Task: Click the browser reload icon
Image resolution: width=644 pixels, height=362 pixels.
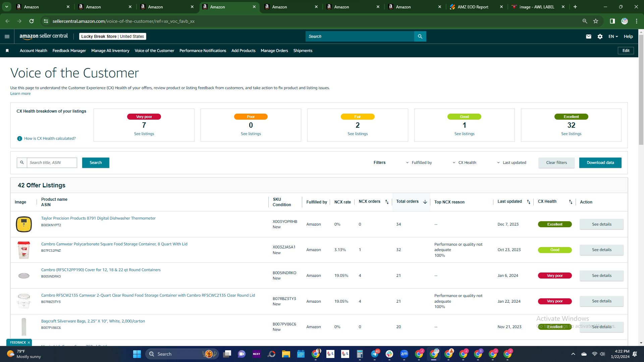Action: click(32, 21)
